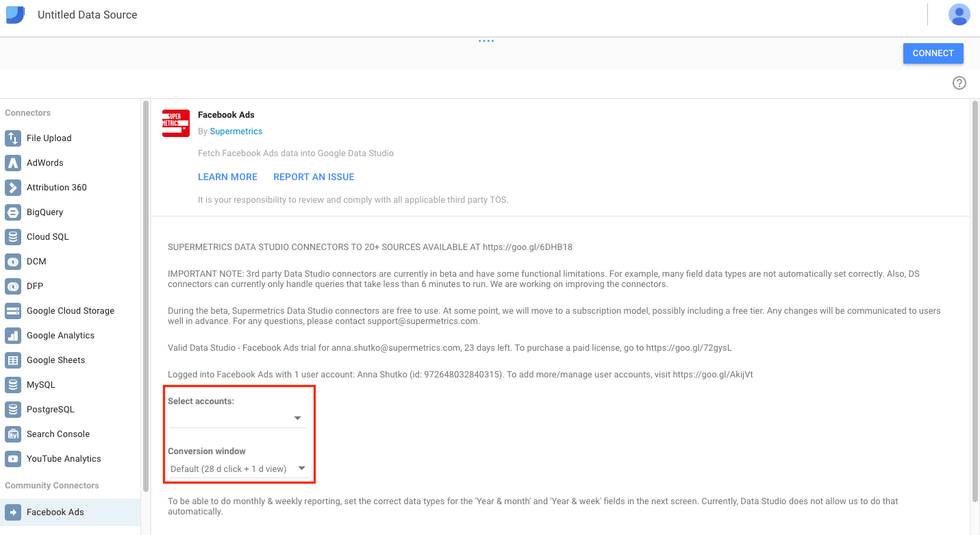980x535 pixels.
Task: Click the DFP label
Action: 35,286
